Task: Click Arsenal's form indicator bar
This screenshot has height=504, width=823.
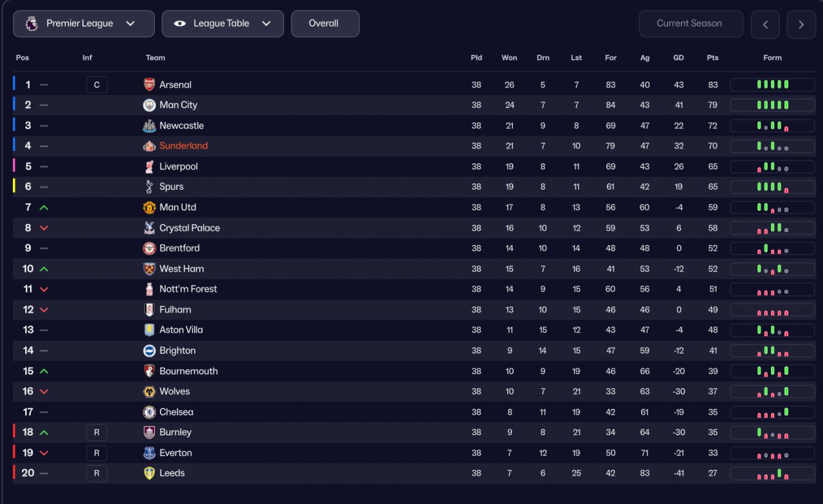Action: click(772, 85)
